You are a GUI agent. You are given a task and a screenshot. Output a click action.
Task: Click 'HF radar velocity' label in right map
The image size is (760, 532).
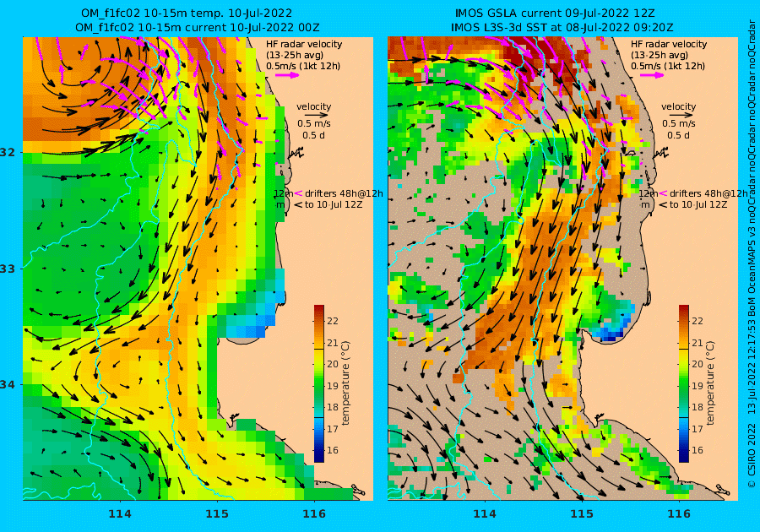(x=669, y=44)
